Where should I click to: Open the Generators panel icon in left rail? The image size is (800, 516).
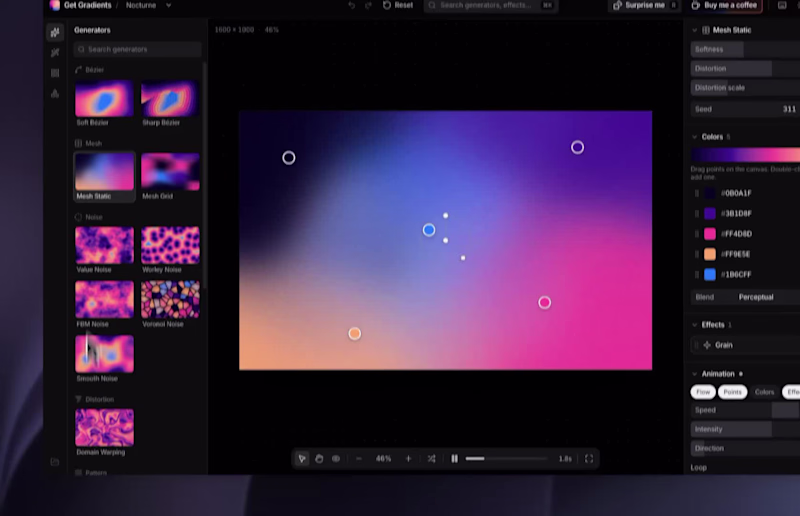[55, 33]
